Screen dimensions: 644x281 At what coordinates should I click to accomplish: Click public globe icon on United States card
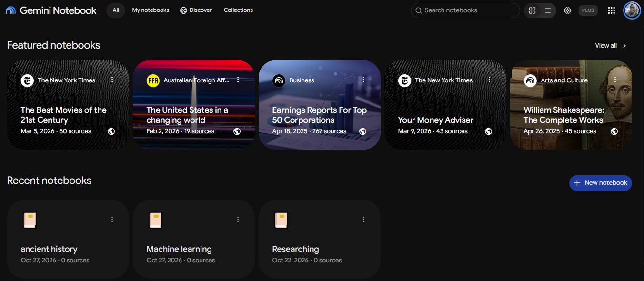[x=237, y=131]
